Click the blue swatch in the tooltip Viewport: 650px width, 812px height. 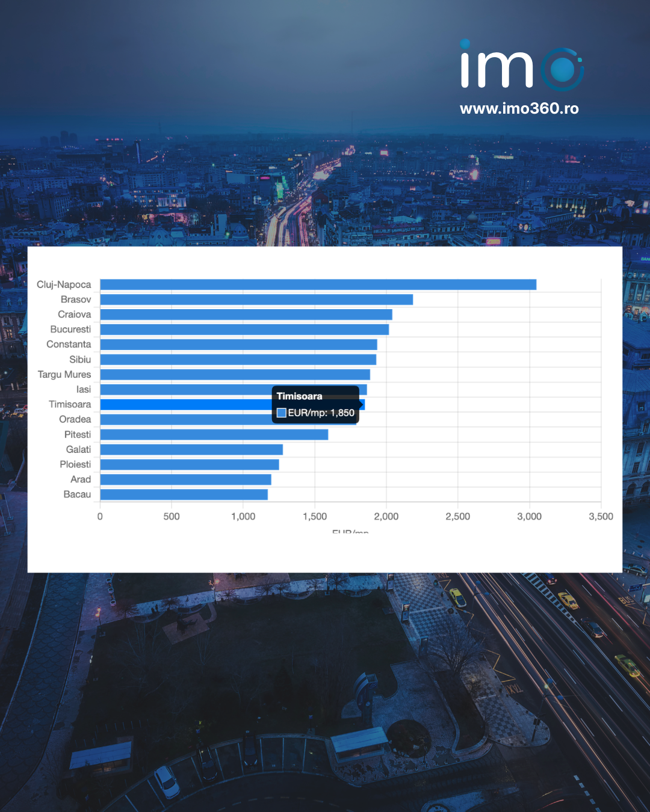[x=281, y=413]
